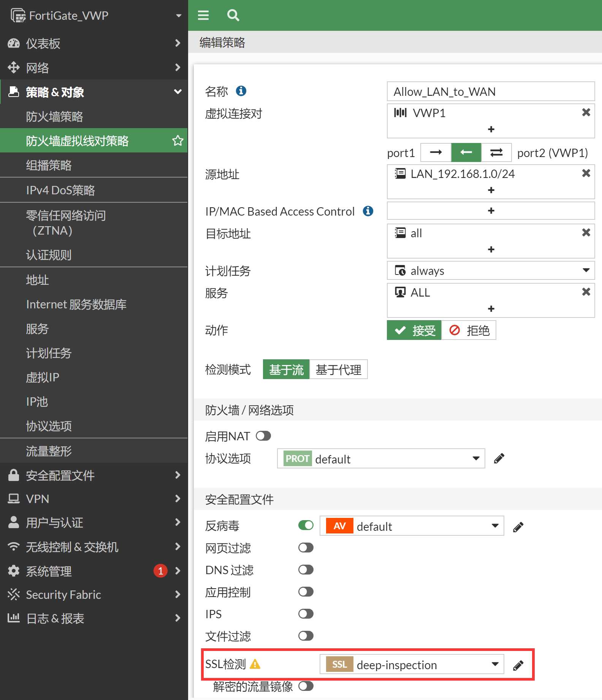The image size is (602, 700).
Task: Open the 计划任务 always dropdown
Action: pyautogui.click(x=490, y=270)
